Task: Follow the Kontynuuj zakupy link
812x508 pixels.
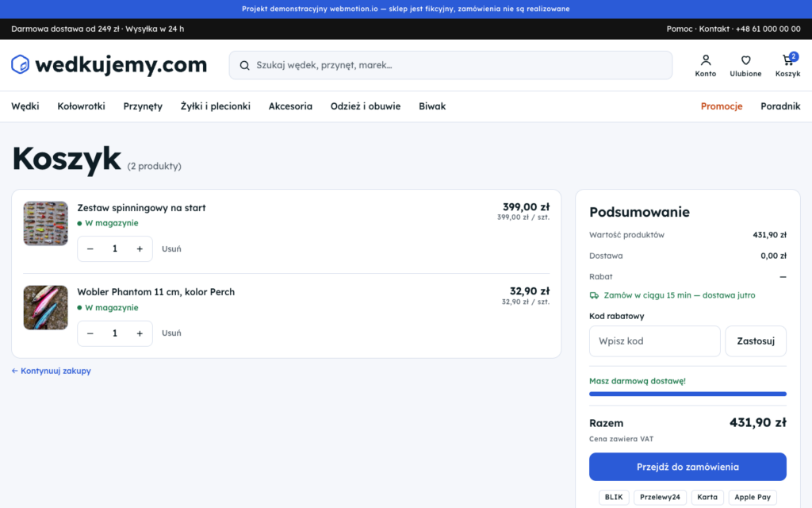Action: 51,371
